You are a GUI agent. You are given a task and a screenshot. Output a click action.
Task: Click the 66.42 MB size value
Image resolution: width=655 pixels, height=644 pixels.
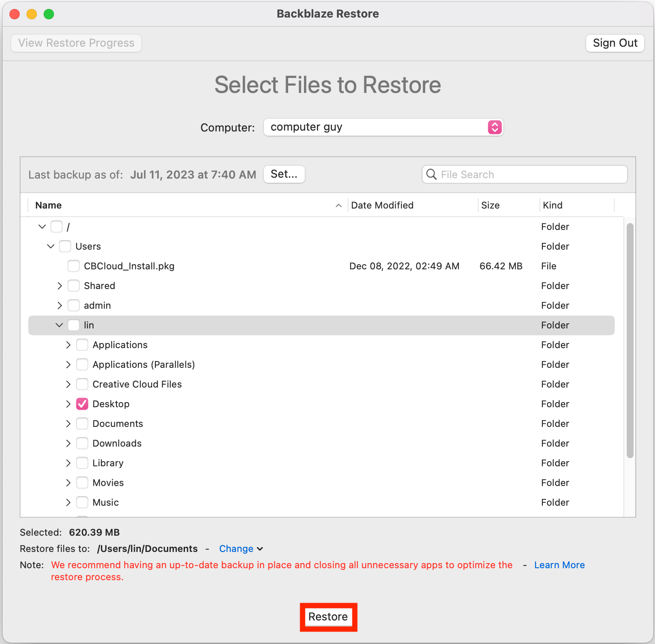tap(501, 266)
